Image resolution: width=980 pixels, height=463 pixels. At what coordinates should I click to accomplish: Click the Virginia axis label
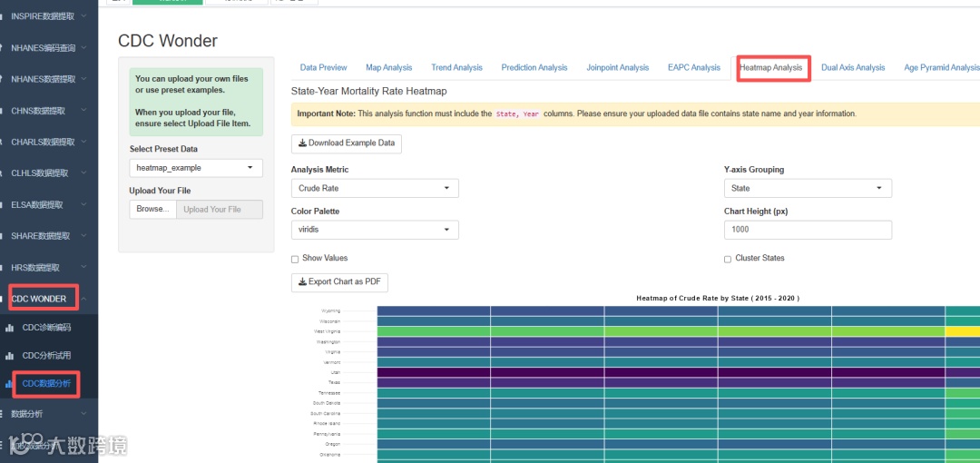[332, 351]
